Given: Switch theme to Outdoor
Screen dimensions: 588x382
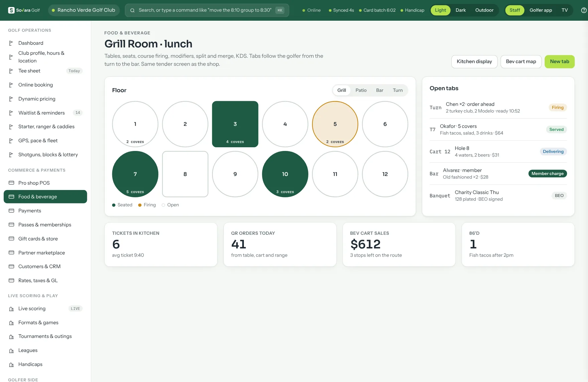Looking at the screenshot, I should (484, 10).
